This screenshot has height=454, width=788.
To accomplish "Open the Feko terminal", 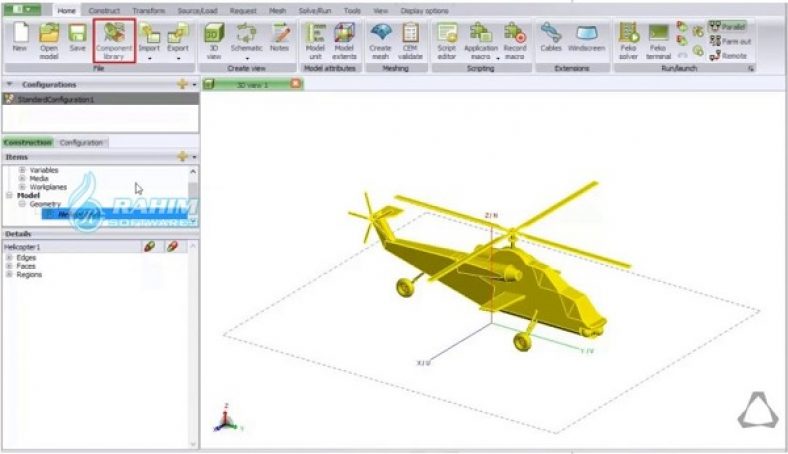I will (658, 41).
